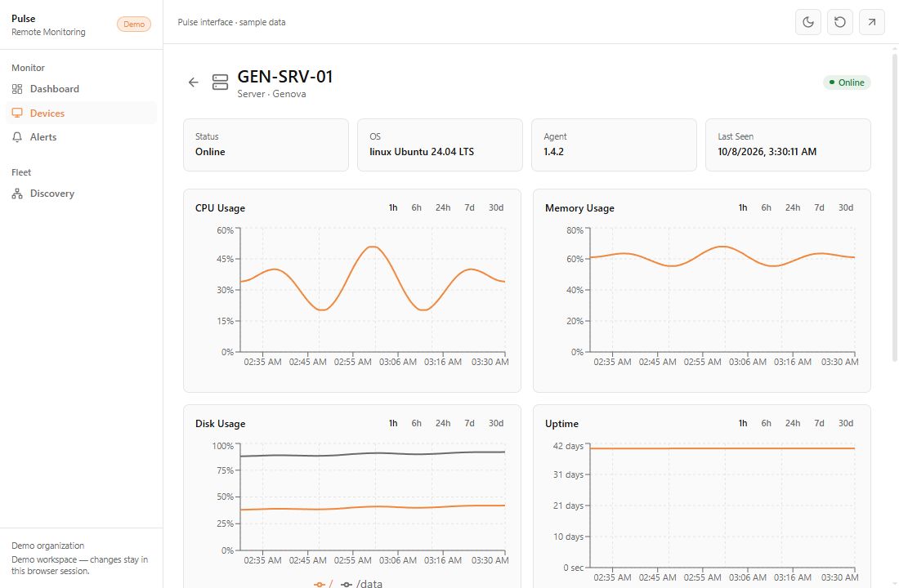Click the green Online status badge
This screenshot has width=899, height=588.
click(847, 82)
